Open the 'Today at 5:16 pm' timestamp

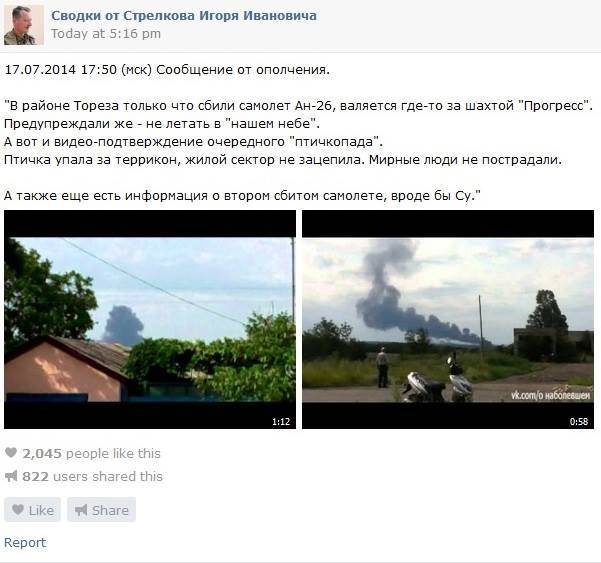pos(106,34)
